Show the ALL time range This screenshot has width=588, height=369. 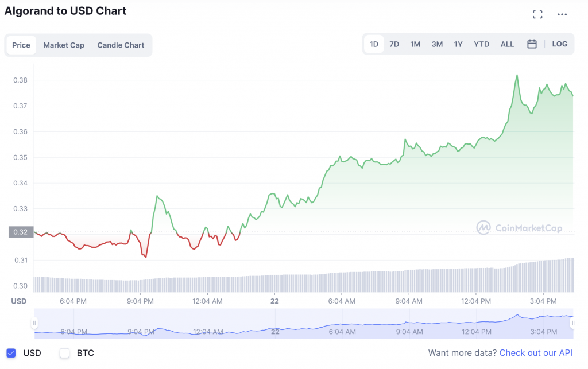(x=507, y=44)
